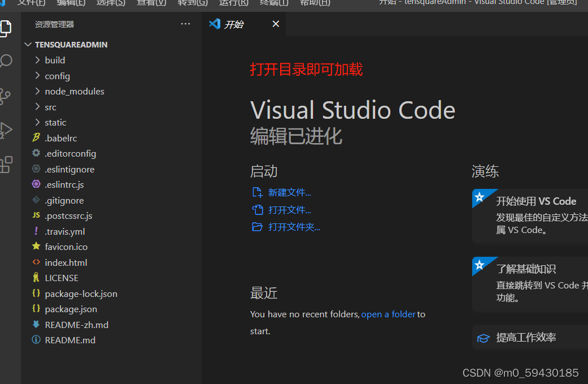Viewport: 588px width, 384px height.
Task: Click the 打开文件... link
Action: tap(290, 210)
